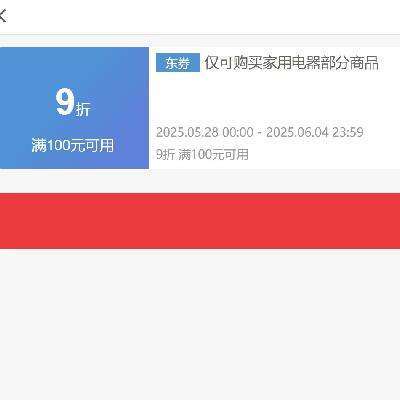Tap the gray 9折 满100元可用 description
The width and height of the screenshot is (400, 400).
click(x=202, y=154)
